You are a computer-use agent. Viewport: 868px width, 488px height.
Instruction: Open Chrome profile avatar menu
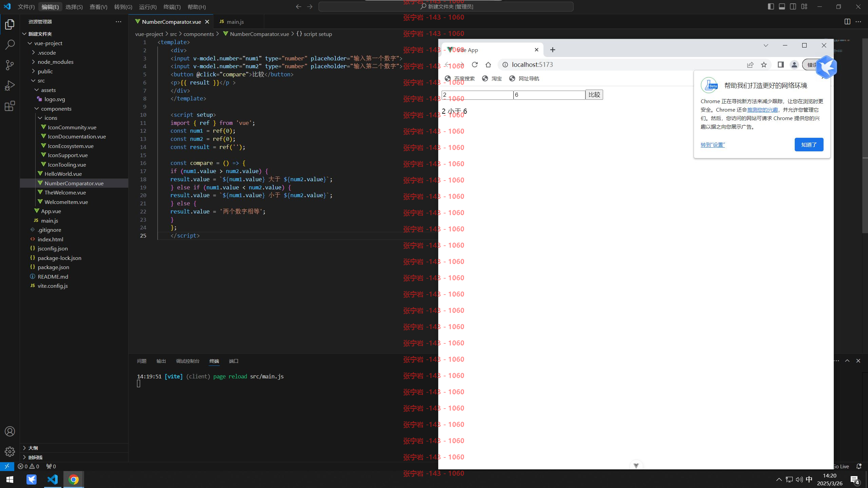794,65
